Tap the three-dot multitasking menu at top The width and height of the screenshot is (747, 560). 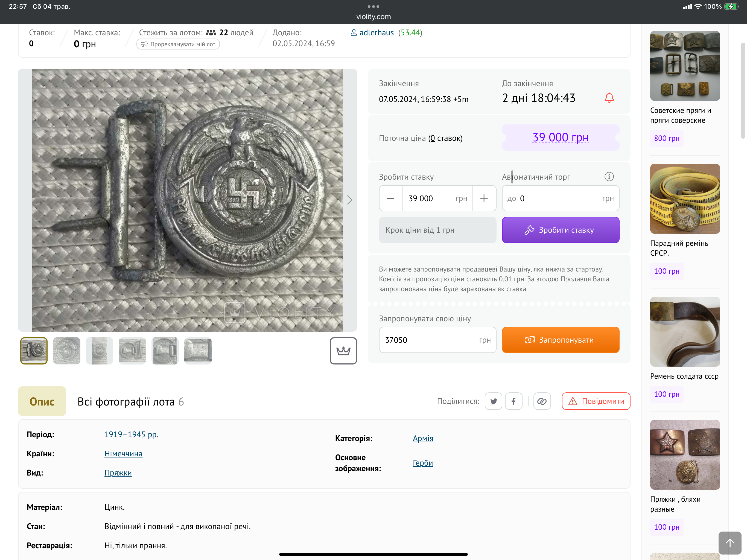(x=373, y=6)
